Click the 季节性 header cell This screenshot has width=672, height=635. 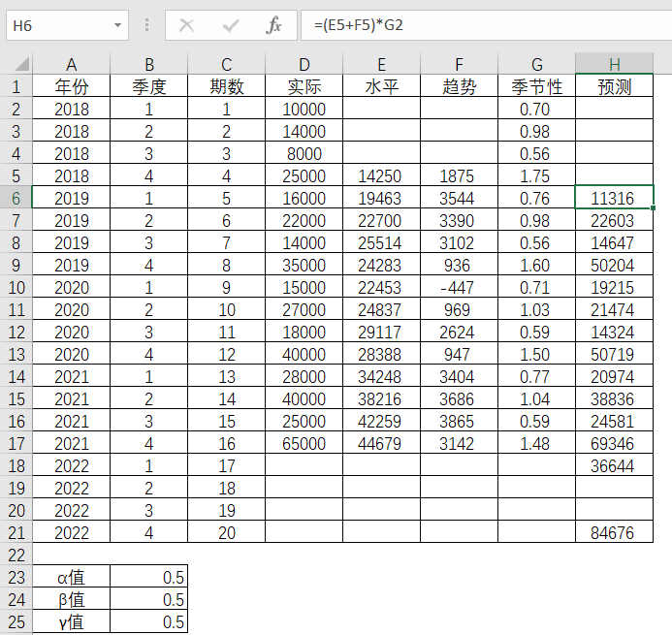point(536,86)
